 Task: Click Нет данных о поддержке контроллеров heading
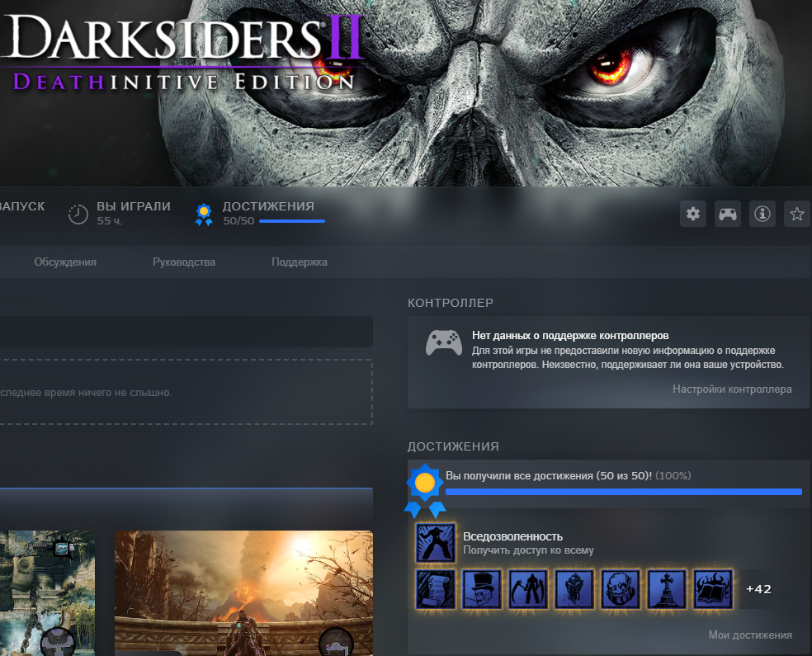[570, 336]
